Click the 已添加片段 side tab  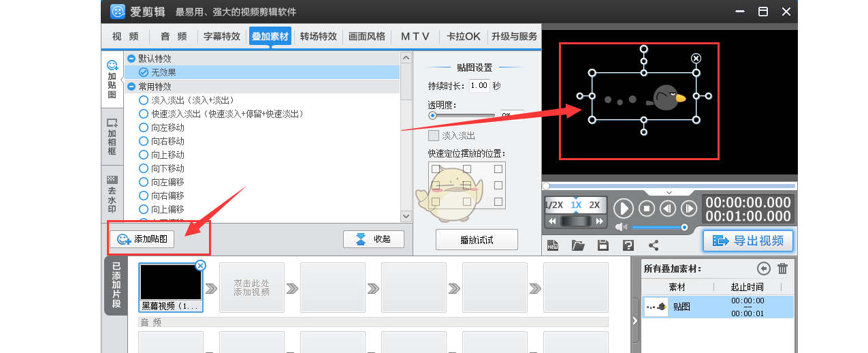point(116,285)
